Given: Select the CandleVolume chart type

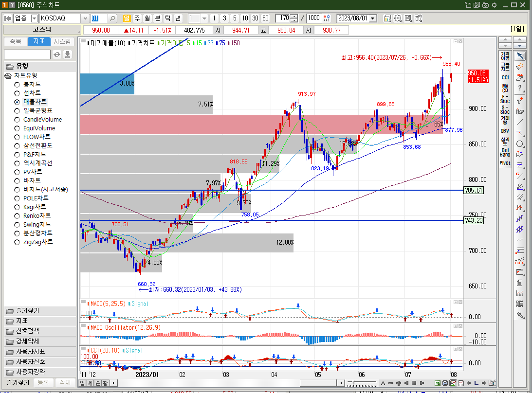Looking at the screenshot, I should coord(17,120).
